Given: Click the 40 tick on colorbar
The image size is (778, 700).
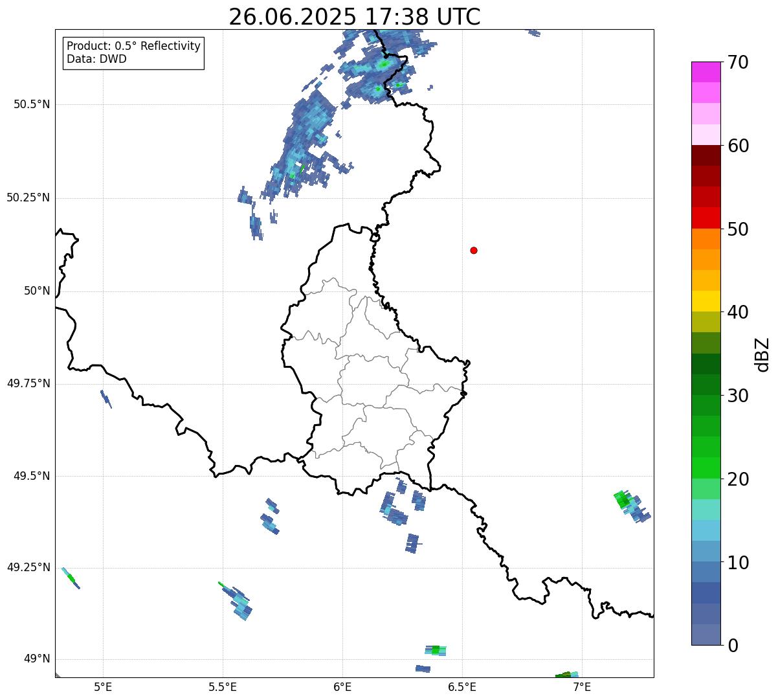Looking at the screenshot, I should click(738, 312).
